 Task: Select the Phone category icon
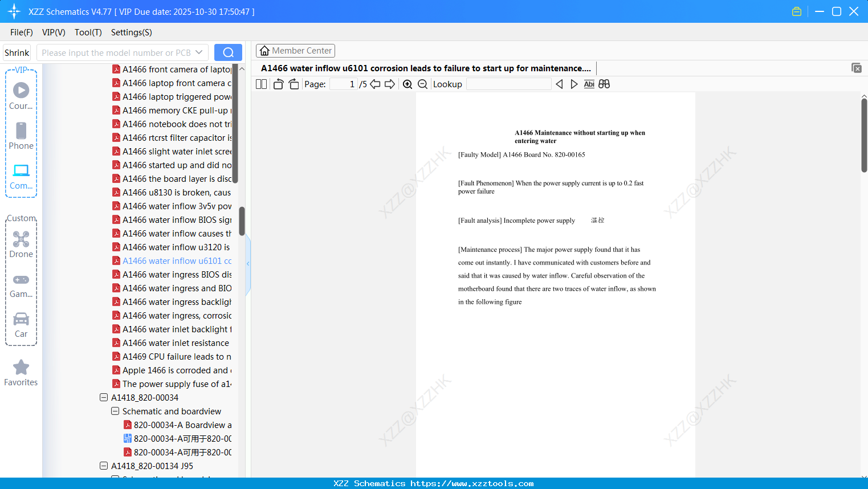tap(21, 136)
